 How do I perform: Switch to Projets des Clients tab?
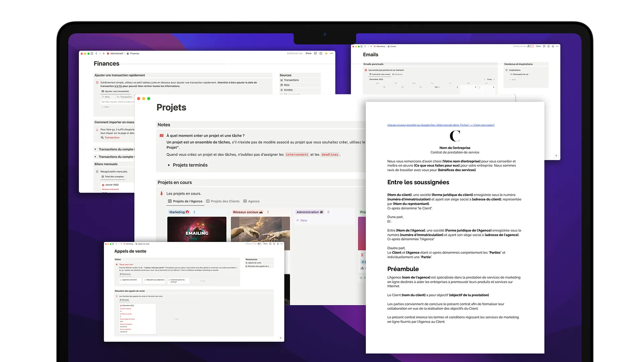[223, 201]
